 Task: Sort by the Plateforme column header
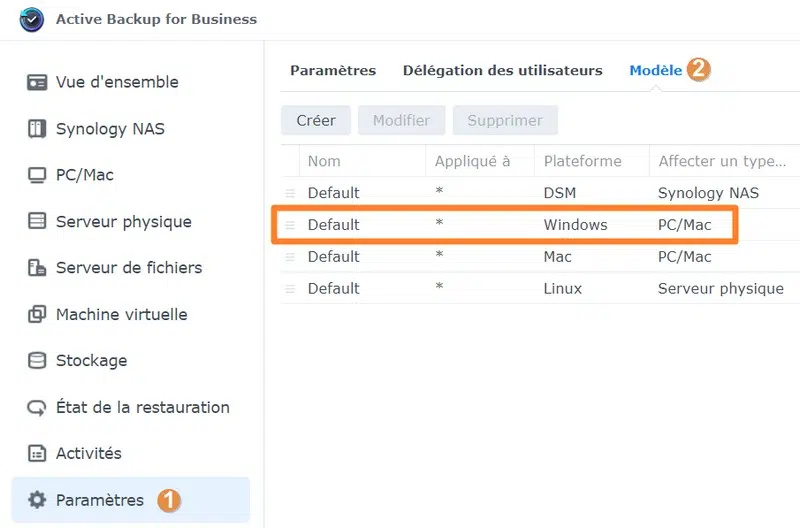582,161
